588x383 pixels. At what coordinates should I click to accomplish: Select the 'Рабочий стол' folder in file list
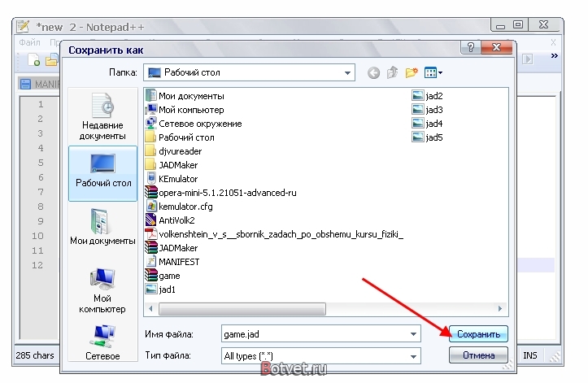pos(180,137)
